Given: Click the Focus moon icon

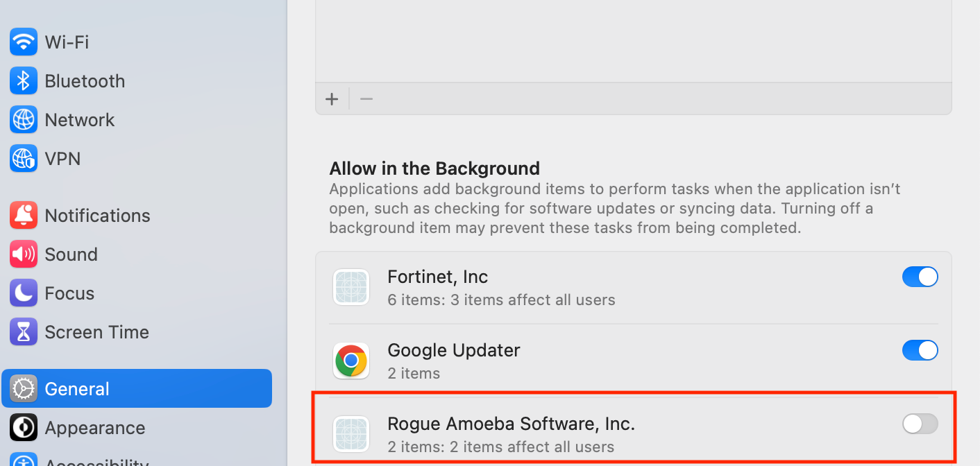Looking at the screenshot, I should [24, 293].
